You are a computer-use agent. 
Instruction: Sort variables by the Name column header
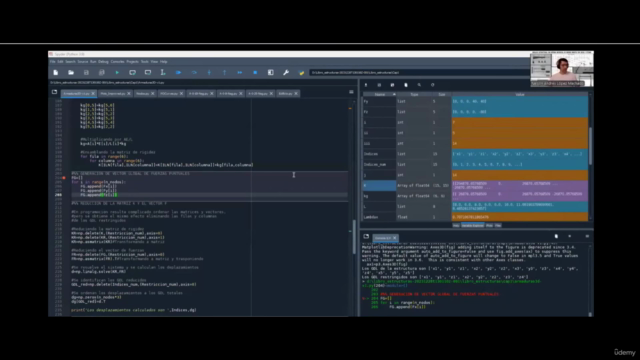(x=380, y=95)
